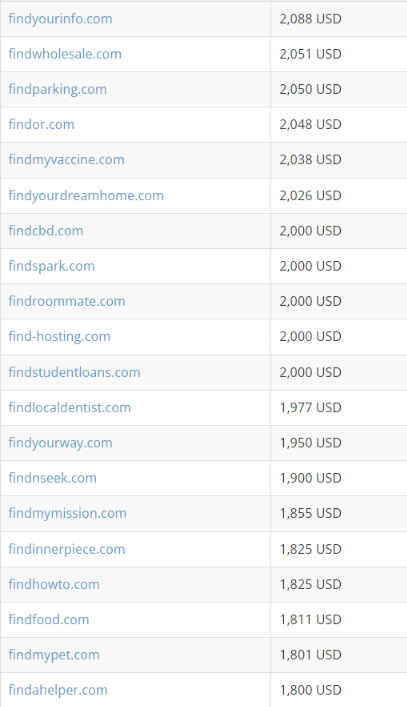Open the findroommate.com link
The image size is (407, 707).
click(67, 301)
